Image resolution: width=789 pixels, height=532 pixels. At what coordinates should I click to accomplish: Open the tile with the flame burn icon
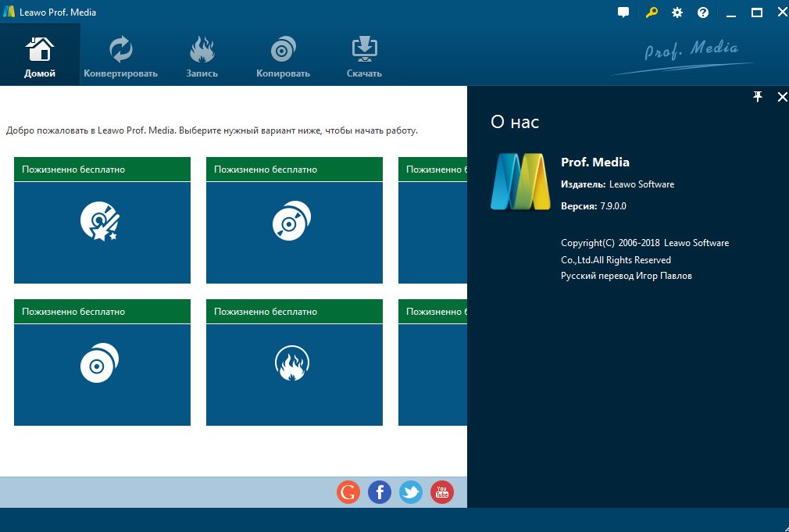click(295, 362)
